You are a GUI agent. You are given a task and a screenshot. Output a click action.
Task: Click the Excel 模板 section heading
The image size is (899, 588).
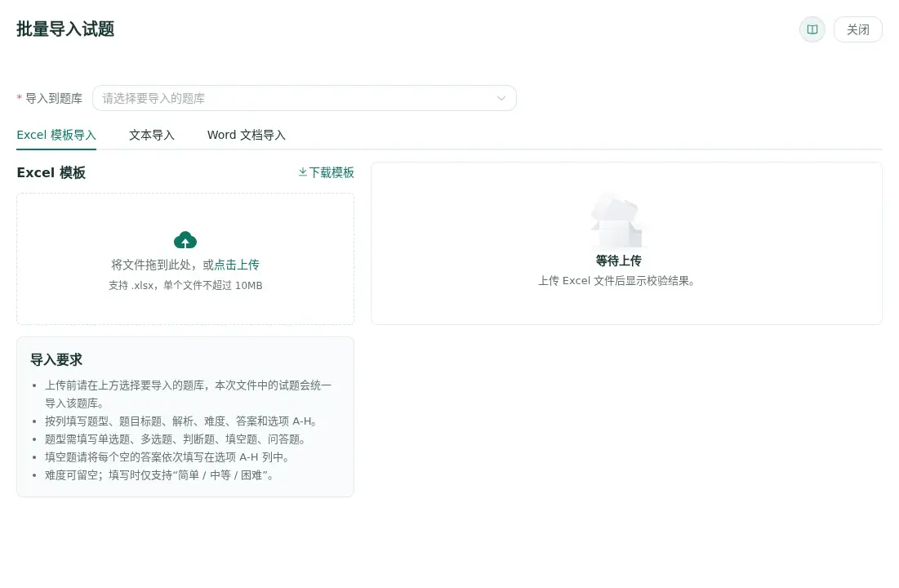coord(51,172)
